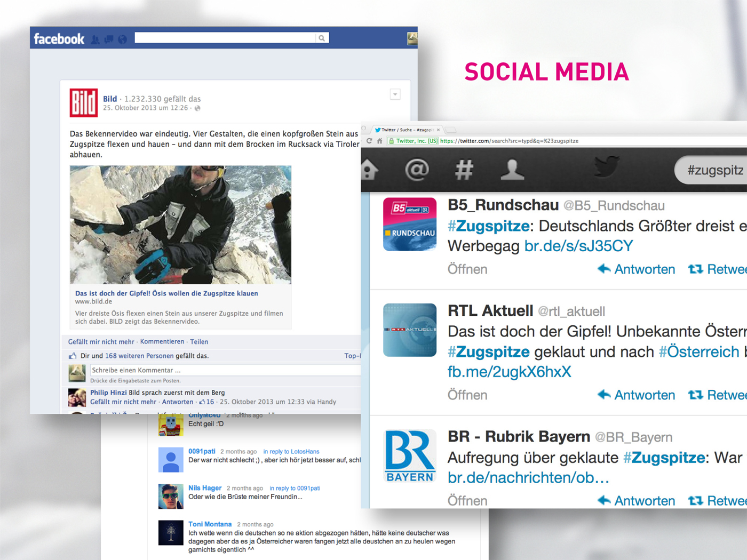Switch to Twitter Suche browser tab
747x560 pixels.
(x=406, y=130)
